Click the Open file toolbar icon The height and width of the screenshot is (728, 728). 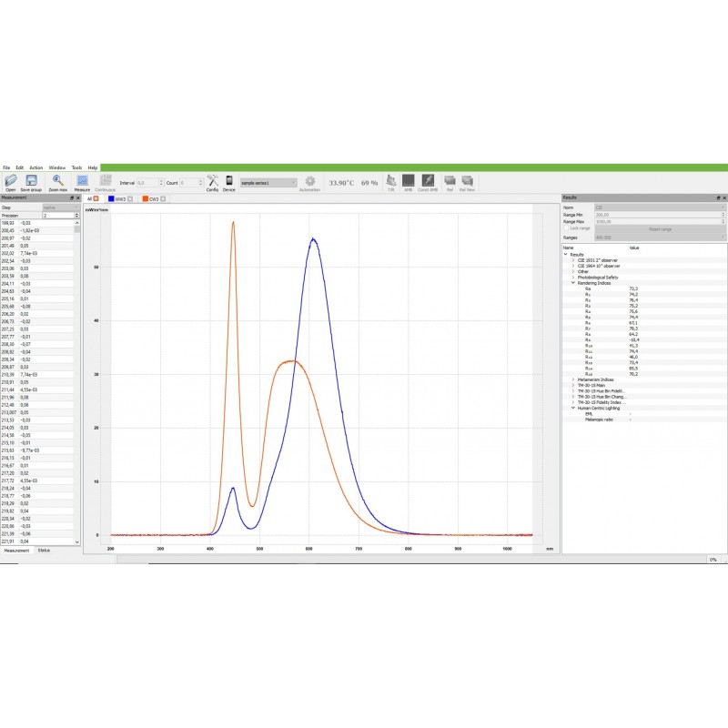11,181
